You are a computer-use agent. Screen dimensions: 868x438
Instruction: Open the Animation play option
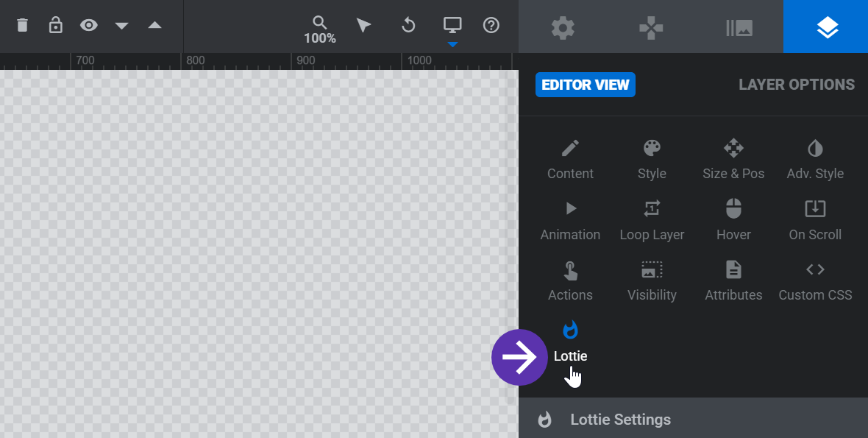(x=570, y=220)
